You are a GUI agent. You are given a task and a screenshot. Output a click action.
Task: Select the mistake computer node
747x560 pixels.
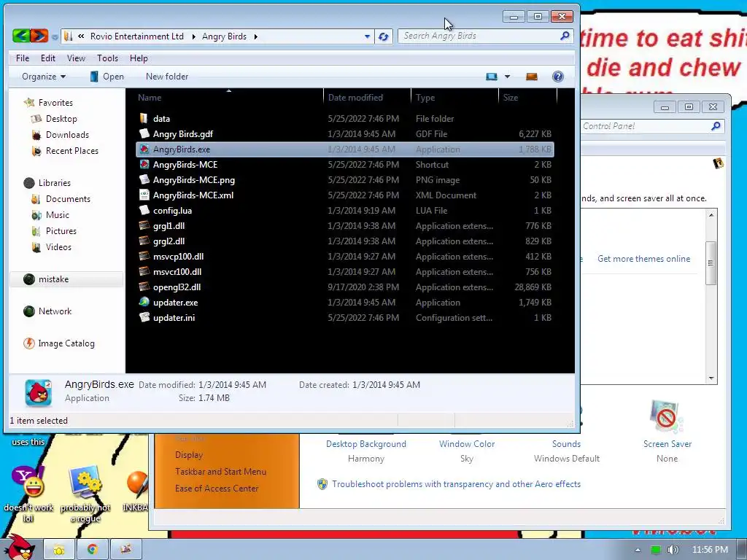coord(53,279)
